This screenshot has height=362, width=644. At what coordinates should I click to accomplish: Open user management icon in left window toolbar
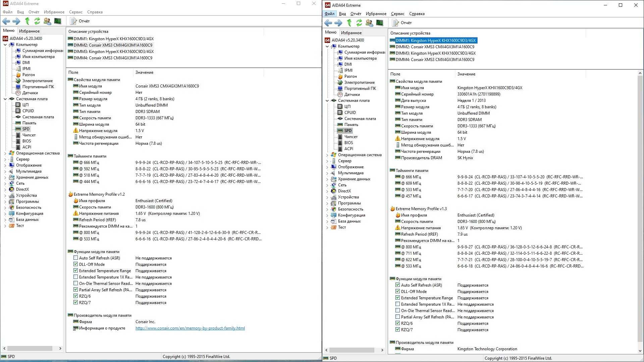pos(47,21)
